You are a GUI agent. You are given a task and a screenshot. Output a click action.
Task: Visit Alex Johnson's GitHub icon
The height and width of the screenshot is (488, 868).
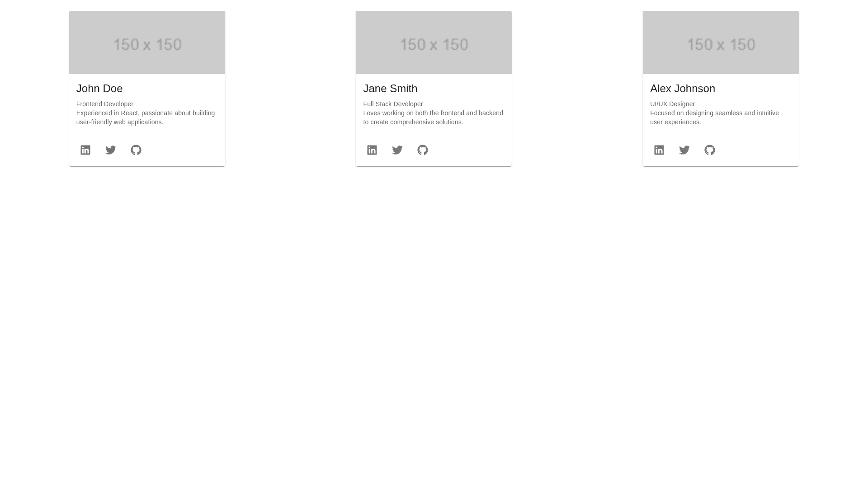pos(710,150)
